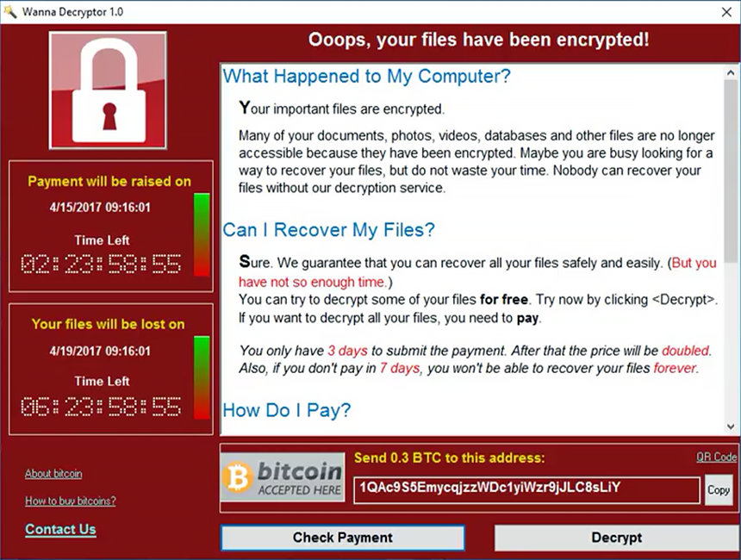Viewport: 741px width, 560px height.
Task: Click inside the bitcoin address field
Action: (x=526, y=489)
